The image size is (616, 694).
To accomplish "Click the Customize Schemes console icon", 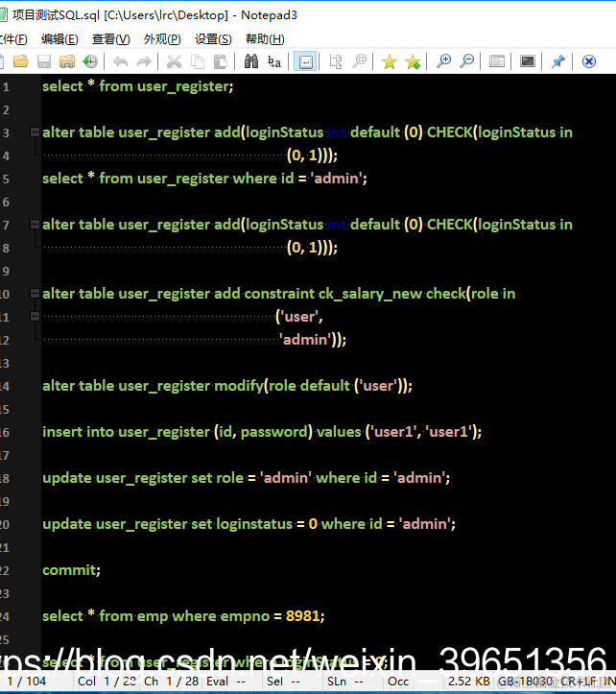I will click(x=528, y=61).
